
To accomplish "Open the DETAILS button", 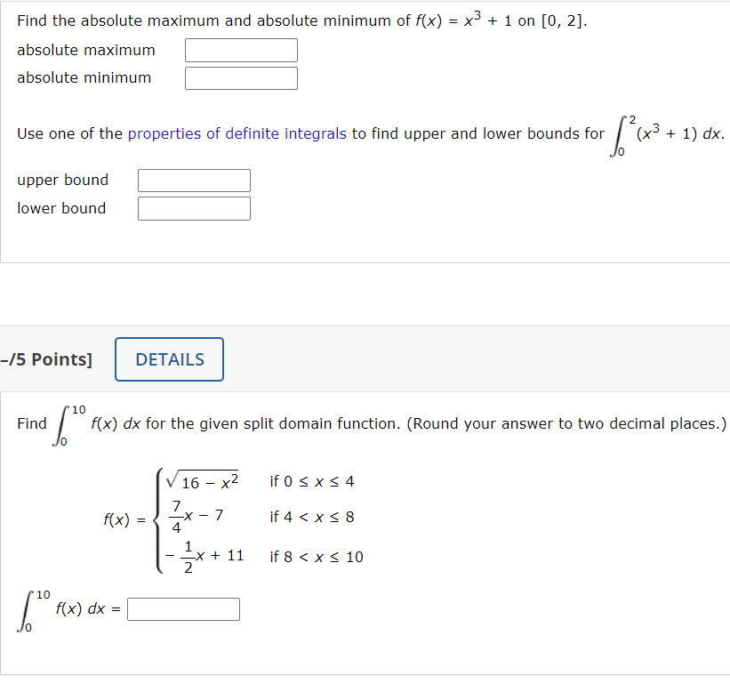I will tap(168, 359).
